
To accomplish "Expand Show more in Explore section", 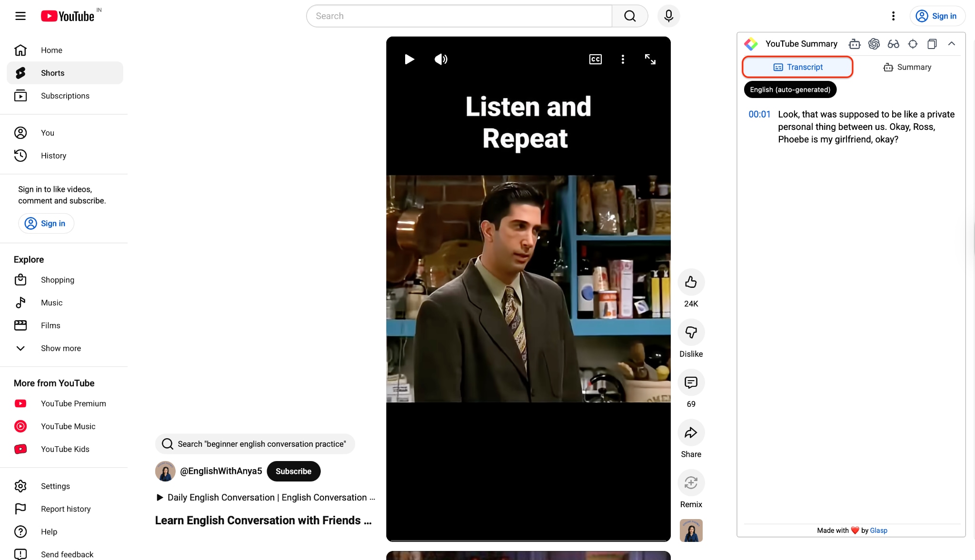I will 61,348.
